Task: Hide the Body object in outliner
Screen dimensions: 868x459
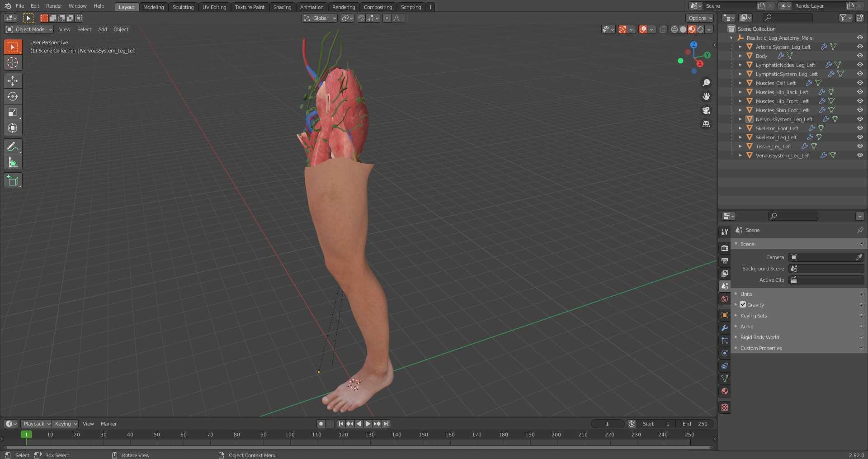Action: [x=860, y=56]
